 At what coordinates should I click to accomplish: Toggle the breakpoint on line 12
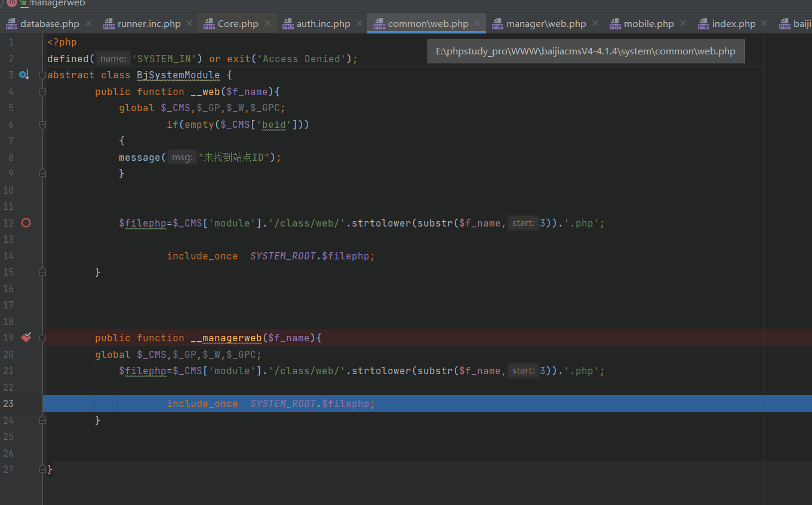click(x=26, y=222)
